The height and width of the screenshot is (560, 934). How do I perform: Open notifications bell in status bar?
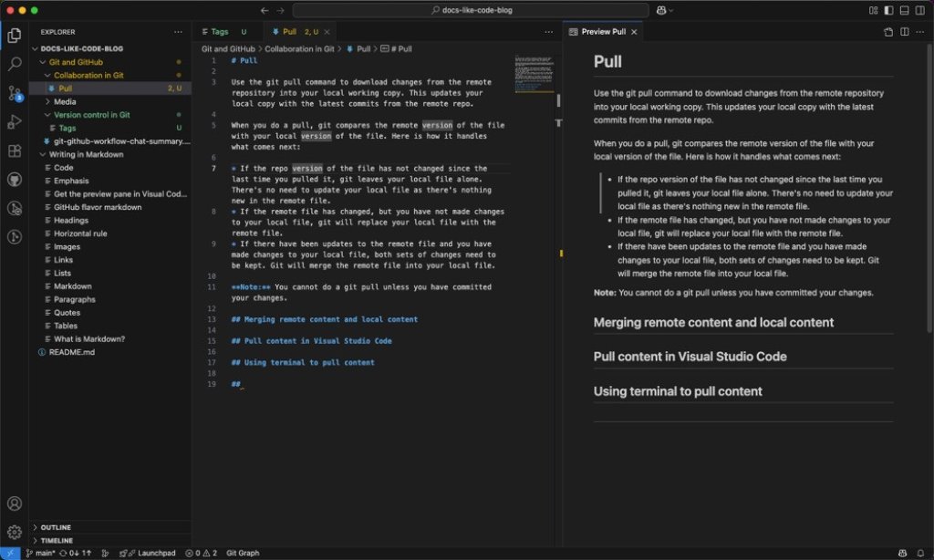[x=920, y=554]
